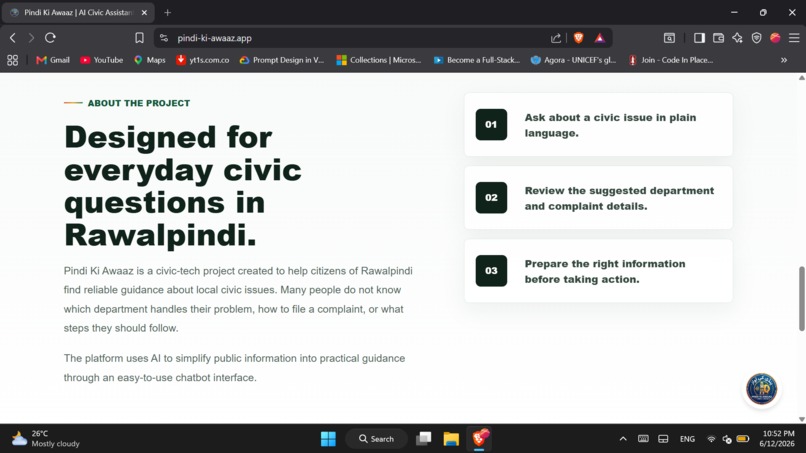Open the Become a Full-Stack bookmark

click(x=477, y=60)
